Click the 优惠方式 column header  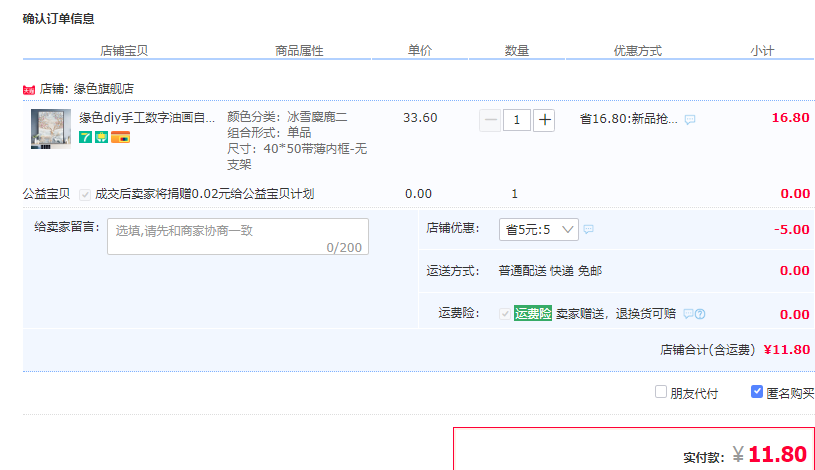[x=638, y=50]
